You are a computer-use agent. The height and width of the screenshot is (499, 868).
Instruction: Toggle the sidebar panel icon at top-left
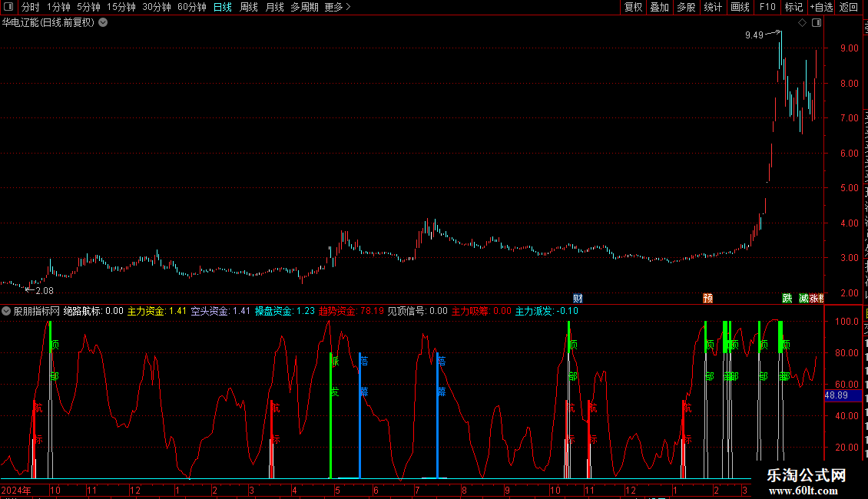(8, 7)
